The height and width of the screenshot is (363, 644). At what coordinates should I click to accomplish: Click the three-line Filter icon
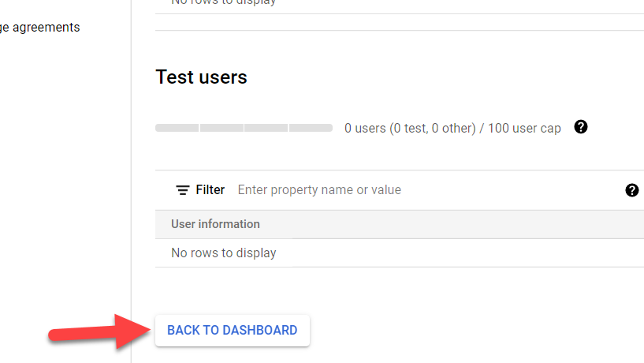coord(183,190)
